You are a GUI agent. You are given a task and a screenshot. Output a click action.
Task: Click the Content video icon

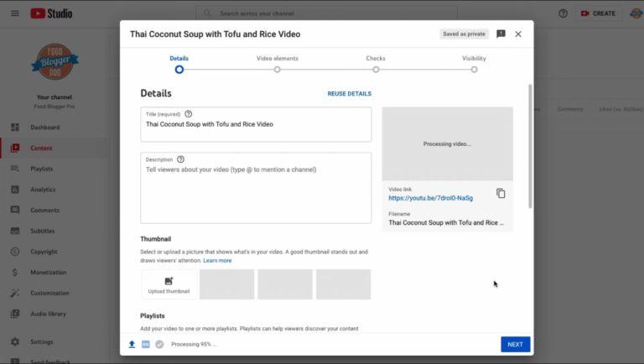point(15,148)
